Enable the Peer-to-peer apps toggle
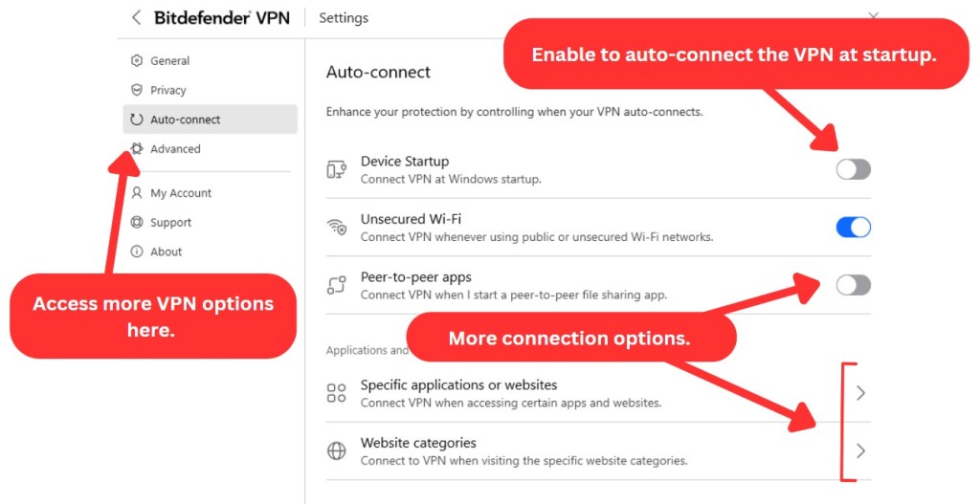The height and width of the screenshot is (504, 980). [x=853, y=285]
